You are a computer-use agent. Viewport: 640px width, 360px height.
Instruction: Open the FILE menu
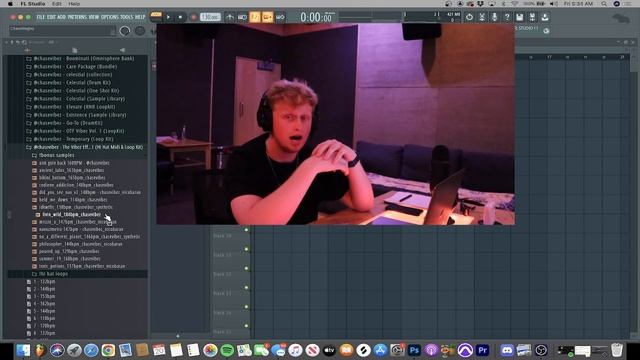tap(41, 17)
